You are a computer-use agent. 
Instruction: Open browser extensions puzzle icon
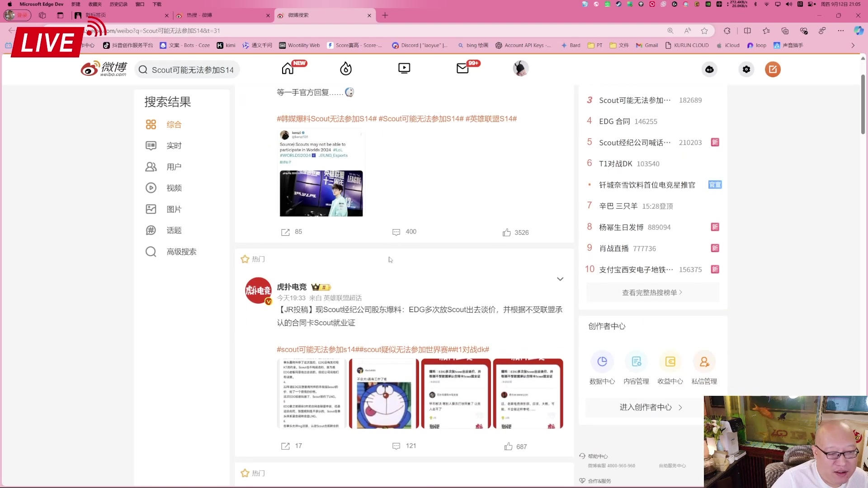727,31
